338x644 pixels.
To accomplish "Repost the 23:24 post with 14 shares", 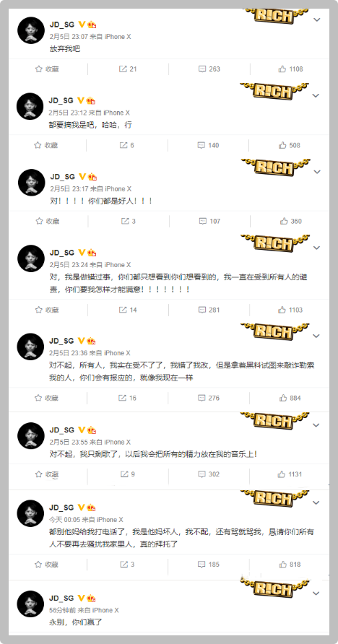I will tap(128, 310).
